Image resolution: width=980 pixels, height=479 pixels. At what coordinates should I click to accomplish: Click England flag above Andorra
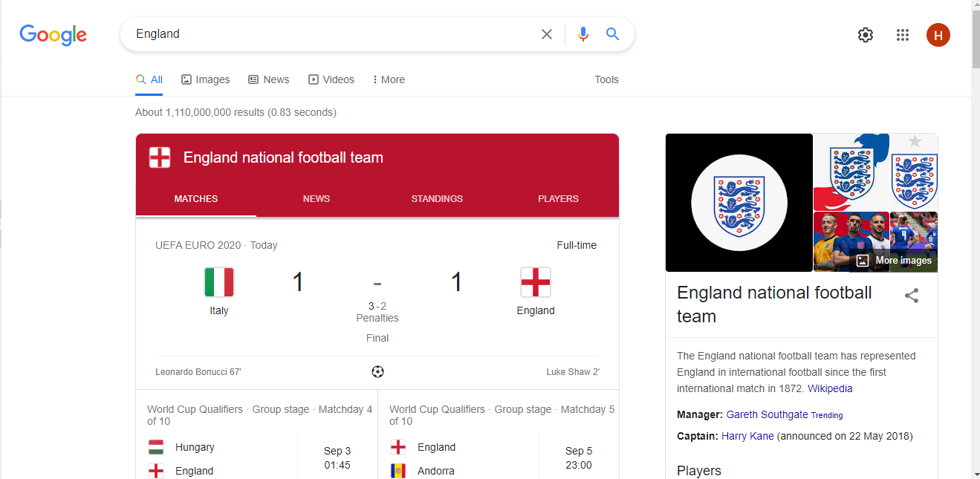(398, 447)
